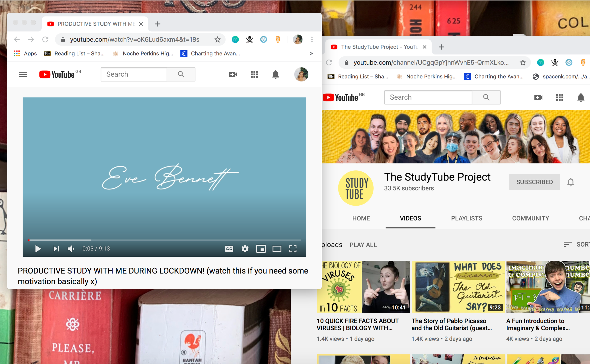Click PLAY ALL uploads link
590x364 pixels.
pos(363,245)
